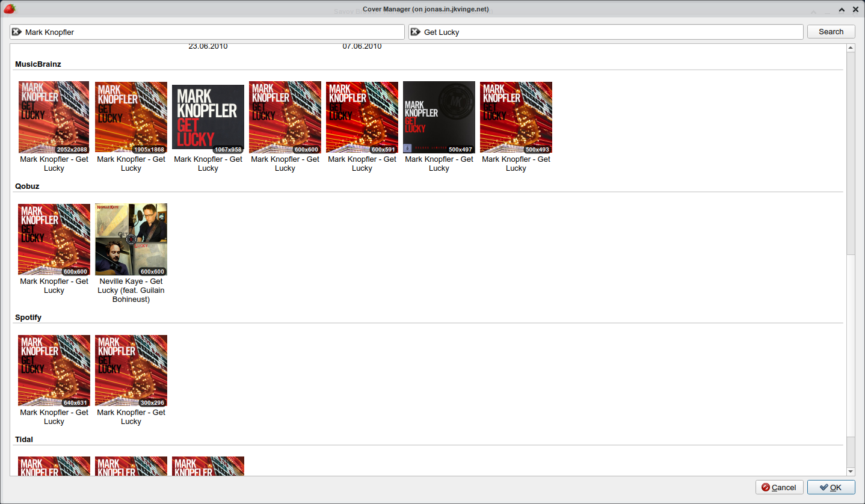Select the Spotify 640x631 cover
Screen dimensions: 865x504
(54, 370)
